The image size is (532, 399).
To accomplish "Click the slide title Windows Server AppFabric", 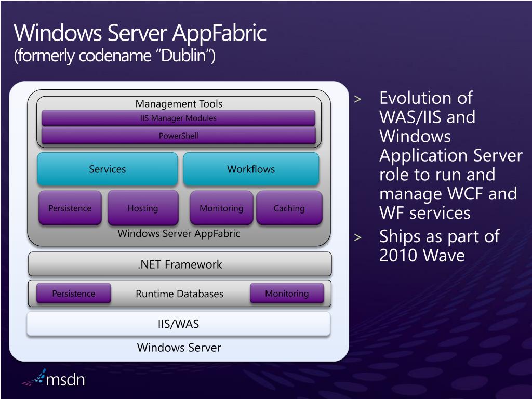I will pyautogui.click(x=140, y=33).
